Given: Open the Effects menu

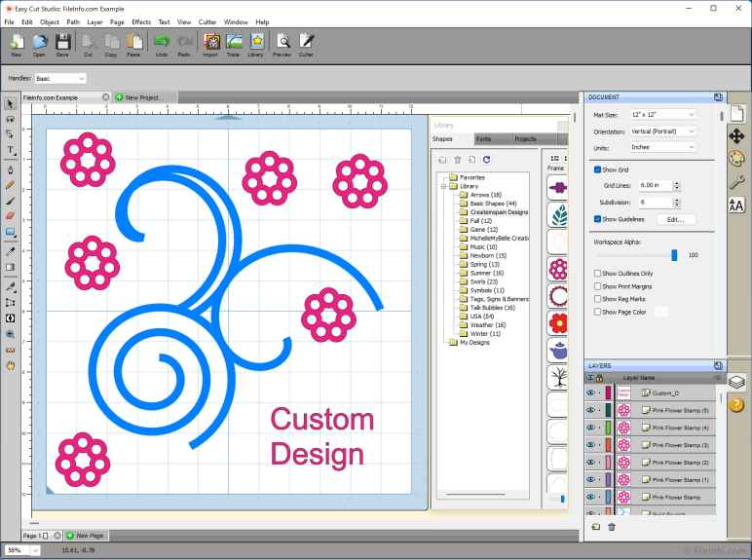Looking at the screenshot, I should click(141, 21).
